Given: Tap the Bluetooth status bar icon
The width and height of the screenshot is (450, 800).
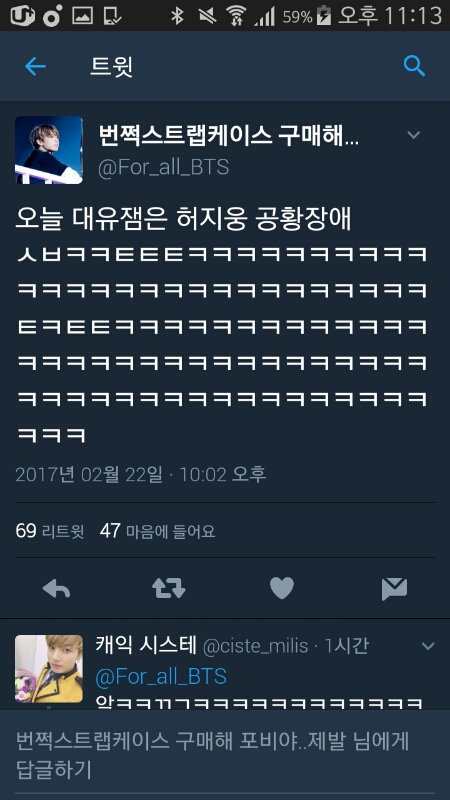Looking at the screenshot, I should click(177, 15).
